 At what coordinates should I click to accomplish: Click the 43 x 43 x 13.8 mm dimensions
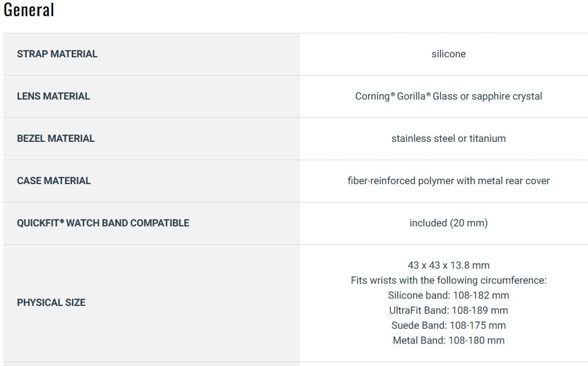pyautogui.click(x=448, y=265)
